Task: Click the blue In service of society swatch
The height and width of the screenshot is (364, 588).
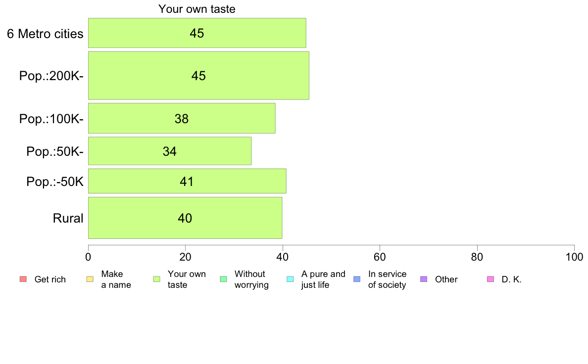Action: [x=357, y=279]
